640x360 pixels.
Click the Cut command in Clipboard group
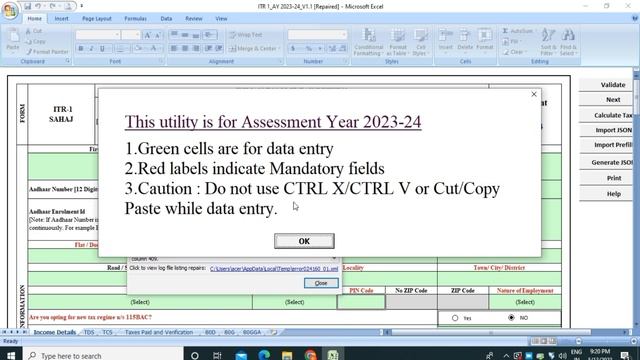point(34,31)
